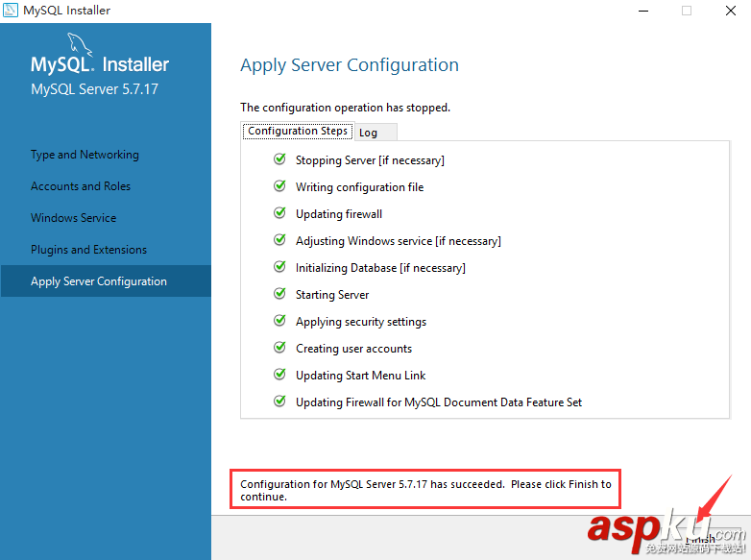
Task: Click the checkmark beside Creating user accounts
Action: point(279,348)
